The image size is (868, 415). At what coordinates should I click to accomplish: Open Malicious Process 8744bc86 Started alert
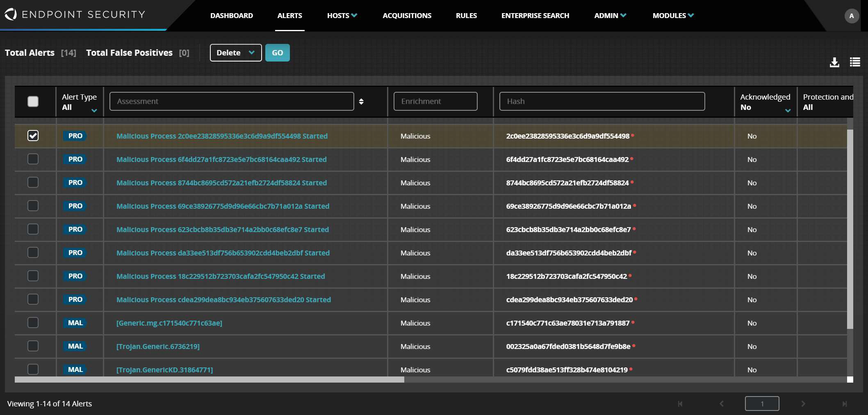point(221,183)
